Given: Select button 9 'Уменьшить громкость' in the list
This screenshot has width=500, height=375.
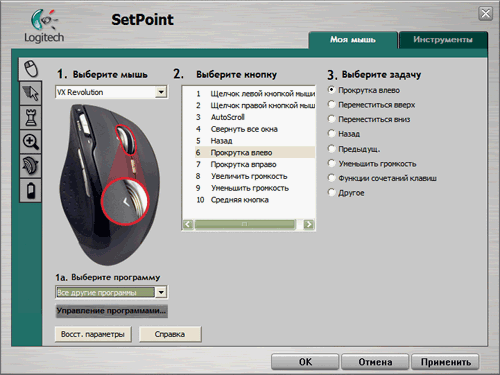Looking at the screenshot, I should click(x=255, y=188).
